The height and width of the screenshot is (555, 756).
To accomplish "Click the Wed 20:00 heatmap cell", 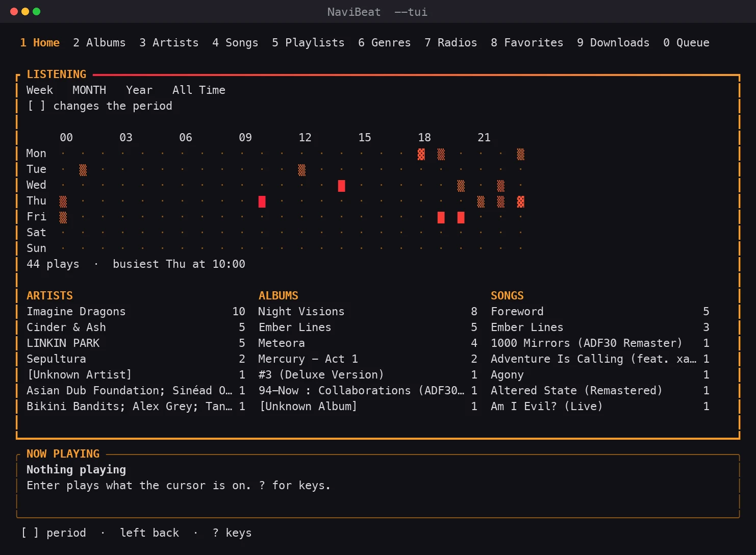I will [461, 186].
